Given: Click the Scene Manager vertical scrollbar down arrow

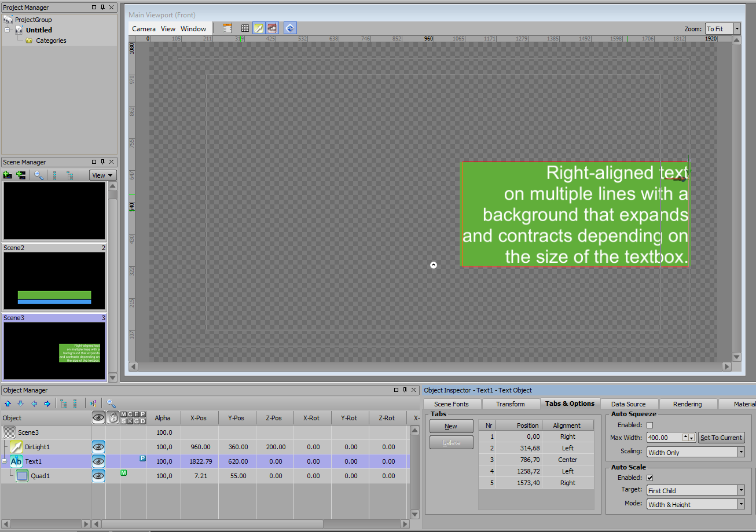Looking at the screenshot, I should click(113, 377).
